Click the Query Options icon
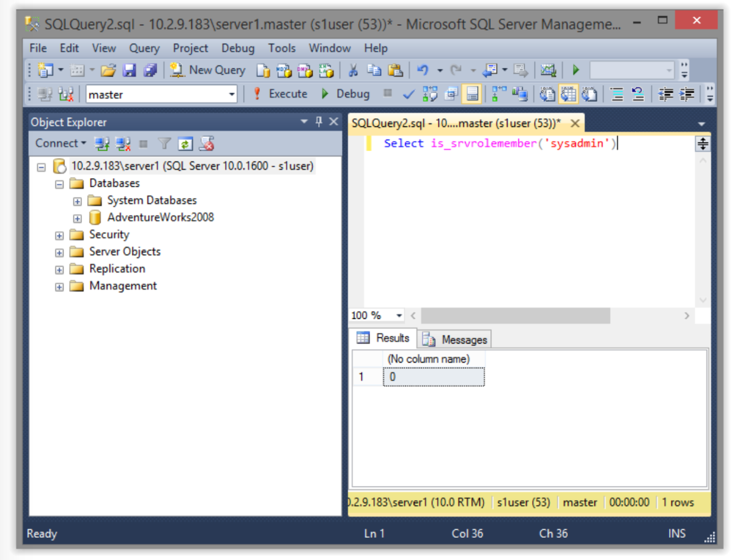The height and width of the screenshot is (560, 740). tap(451, 94)
